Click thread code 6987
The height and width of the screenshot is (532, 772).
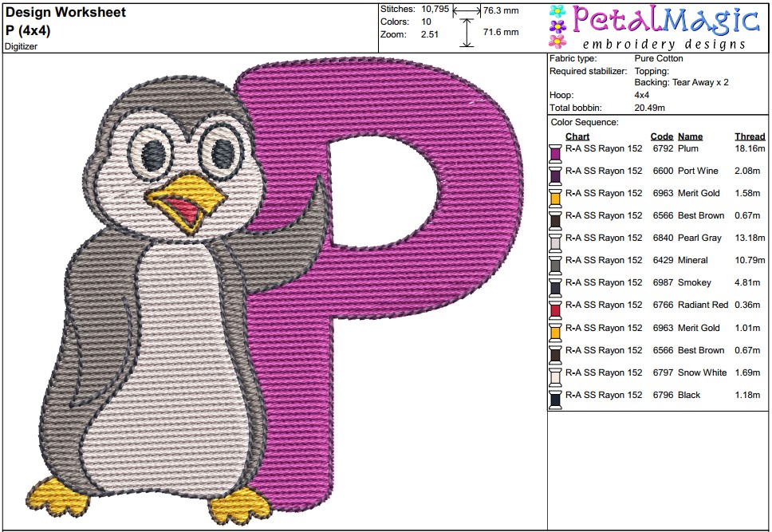tap(663, 282)
